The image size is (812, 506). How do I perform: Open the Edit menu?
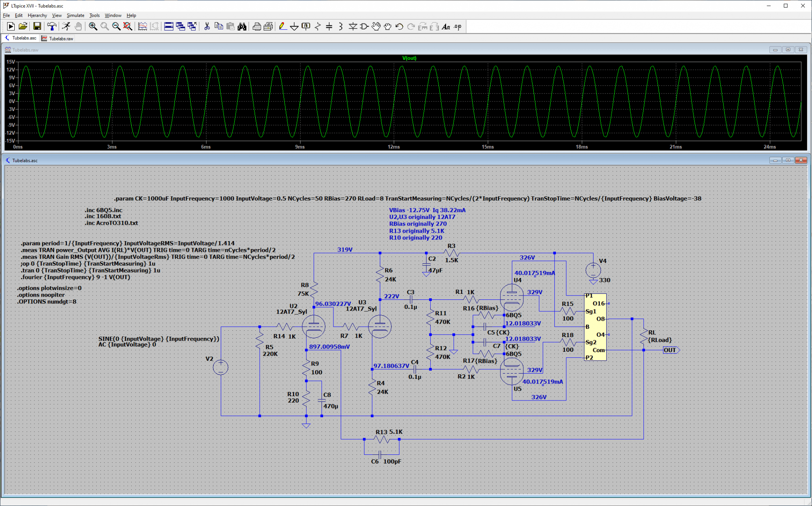tap(19, 15)
